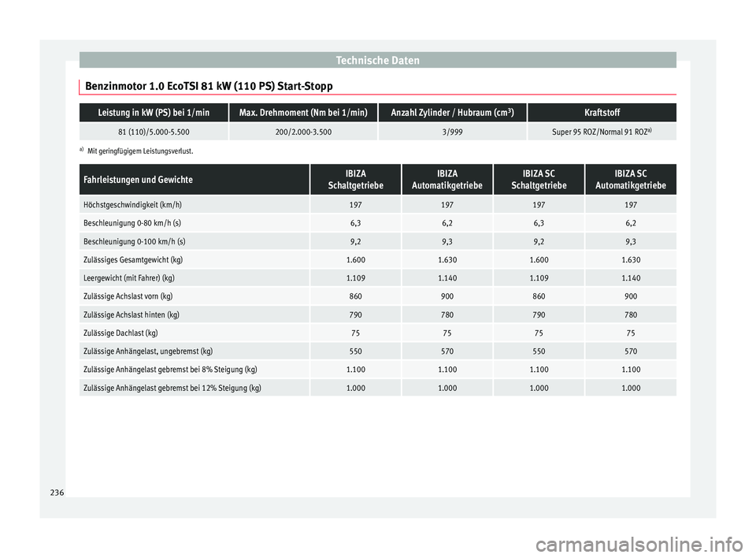Click 'IBIZA SC Schaltgetriebe' column header

pos(539,180)
